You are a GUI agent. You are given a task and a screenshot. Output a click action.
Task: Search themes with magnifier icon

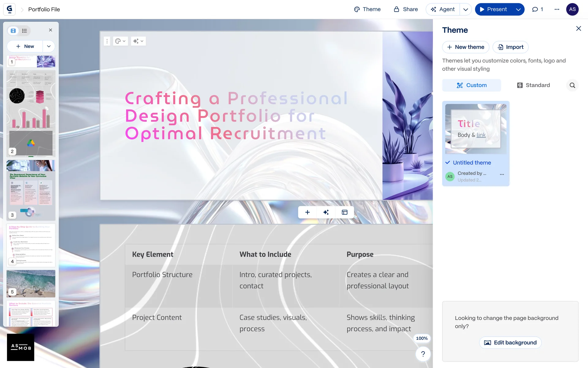point(572,85)
